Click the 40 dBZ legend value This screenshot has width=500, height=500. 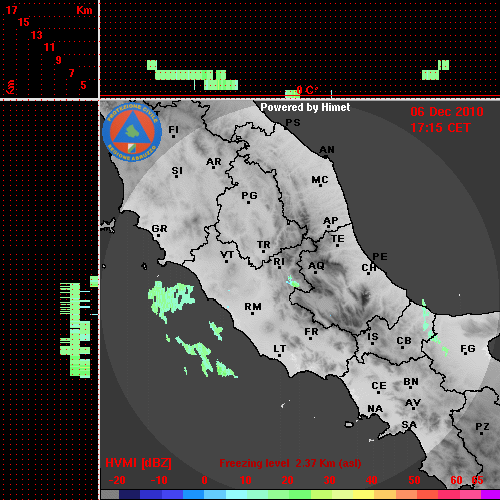372,480
